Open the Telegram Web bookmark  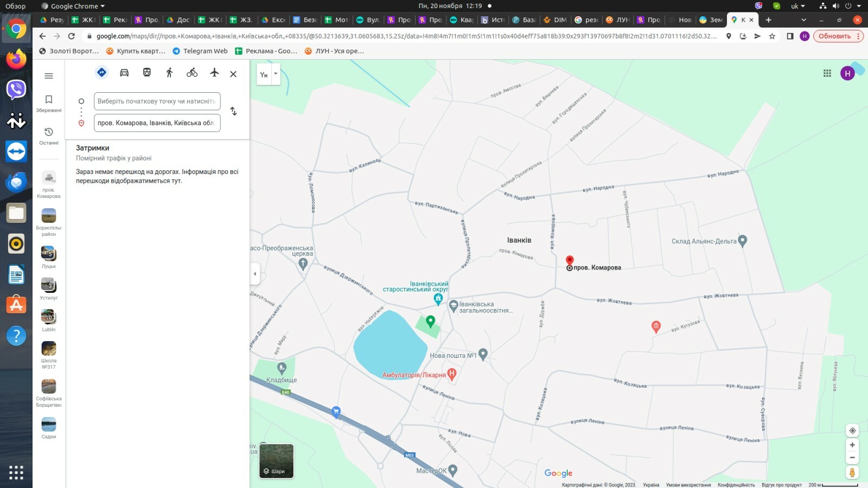pyautogui.click(x=200, y=51)
